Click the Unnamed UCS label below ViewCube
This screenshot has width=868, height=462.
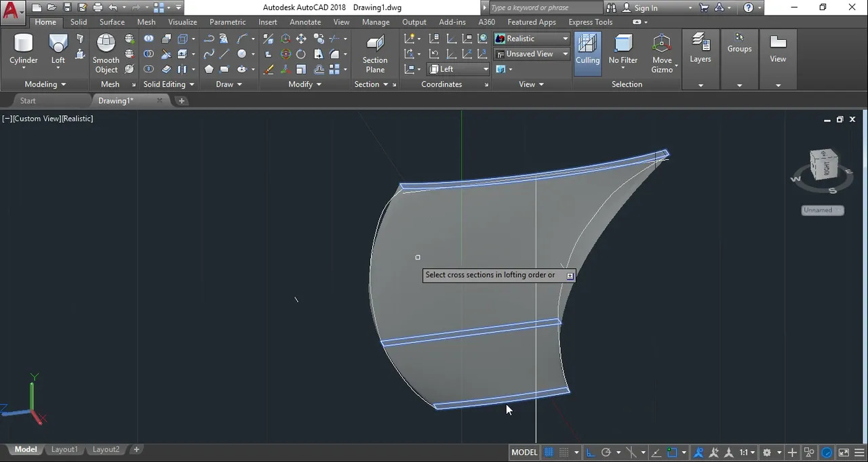(x=822, y=210)
